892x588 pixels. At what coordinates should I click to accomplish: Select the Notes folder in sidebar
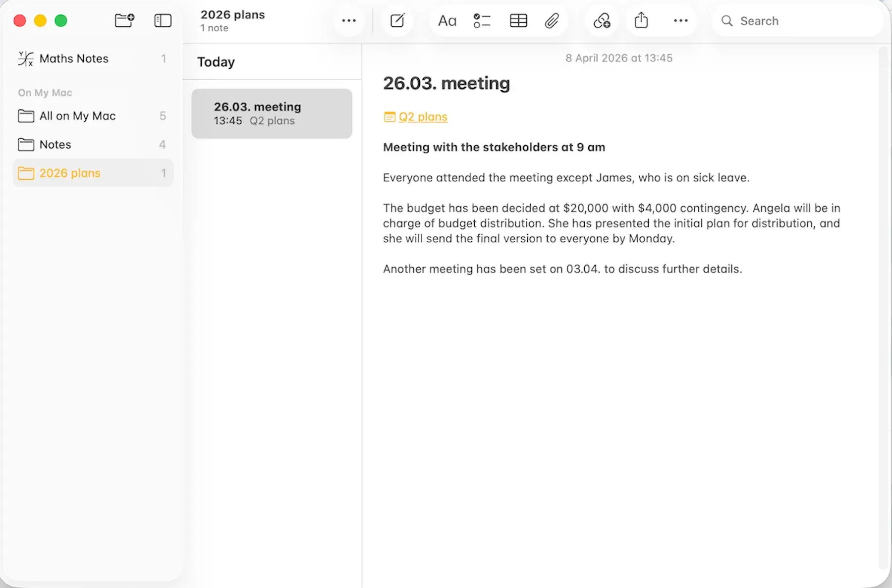[55, 144]
